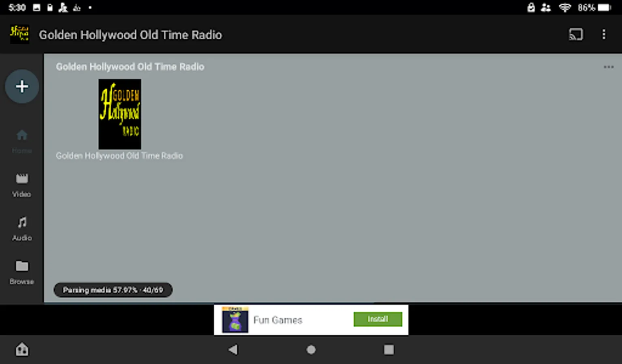Tap the Golden Hollywood Old Time Radio section header
The height and width of the screenshot is (364, 622).
click(x=130, y=67)
